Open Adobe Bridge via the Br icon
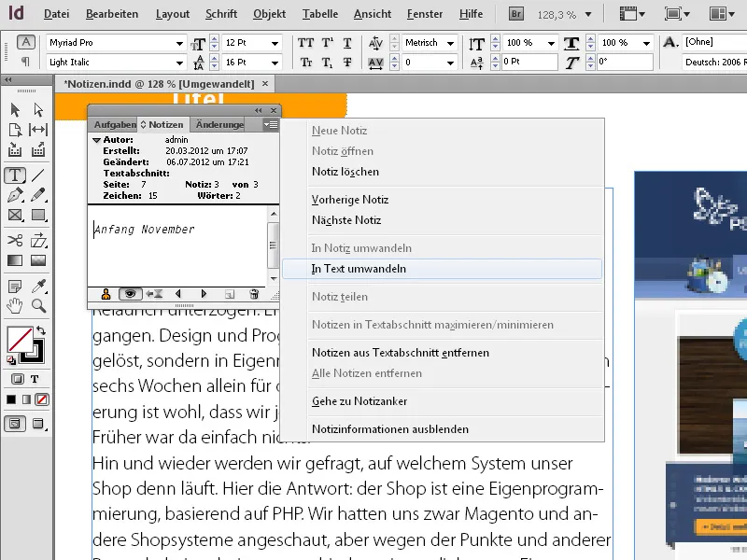 (514, 14)
